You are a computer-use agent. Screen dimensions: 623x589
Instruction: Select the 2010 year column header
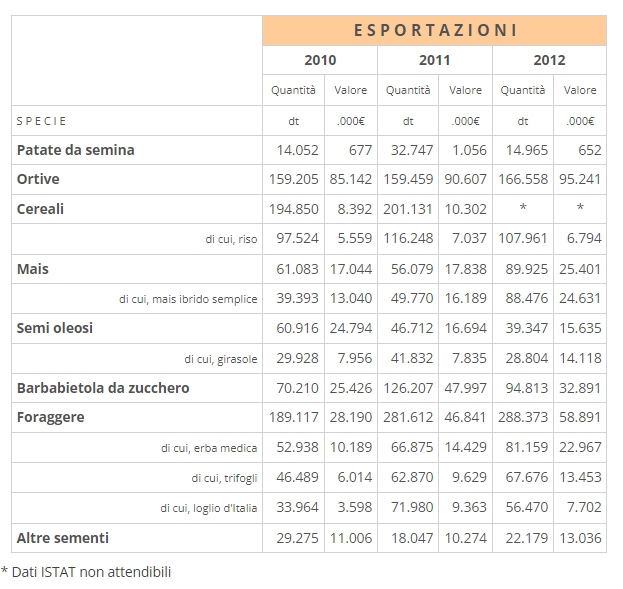click(x=320, y=60)
